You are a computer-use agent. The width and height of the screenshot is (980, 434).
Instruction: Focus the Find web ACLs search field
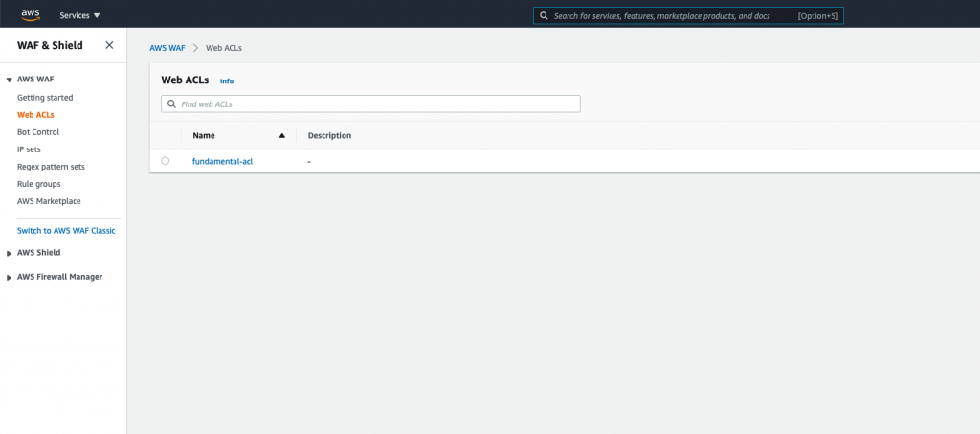[370, 103]
